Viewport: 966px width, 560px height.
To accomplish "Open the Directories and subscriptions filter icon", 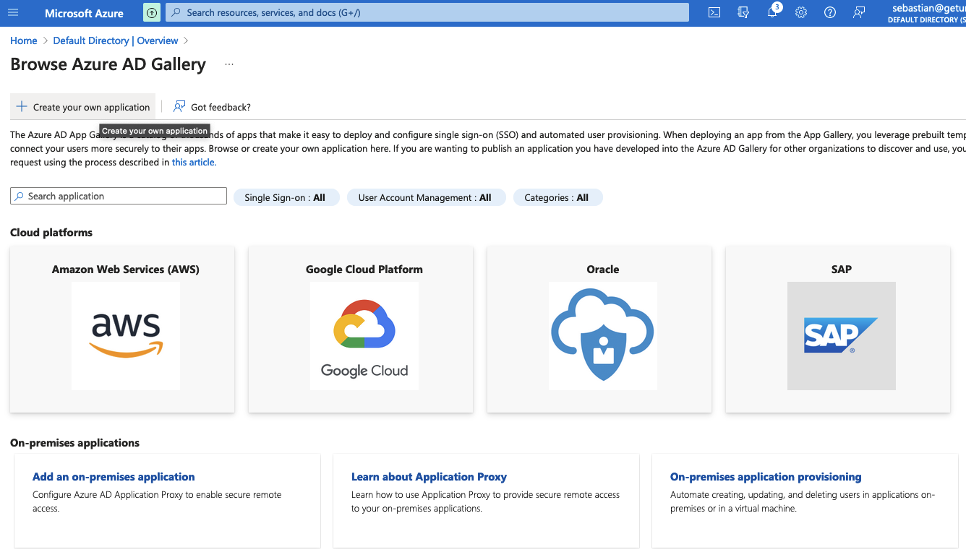I will pyautogui.click(x=743, y=13).
